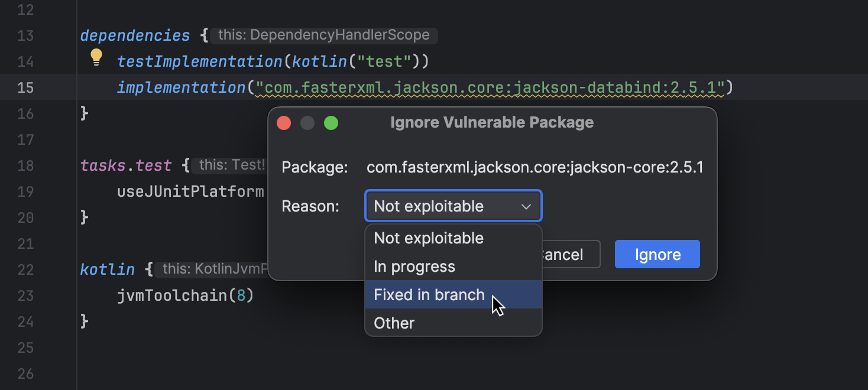The image size is (868, 390).
Task: Click the yellow minimize circle on the dialog
Action: coord(307,123)
